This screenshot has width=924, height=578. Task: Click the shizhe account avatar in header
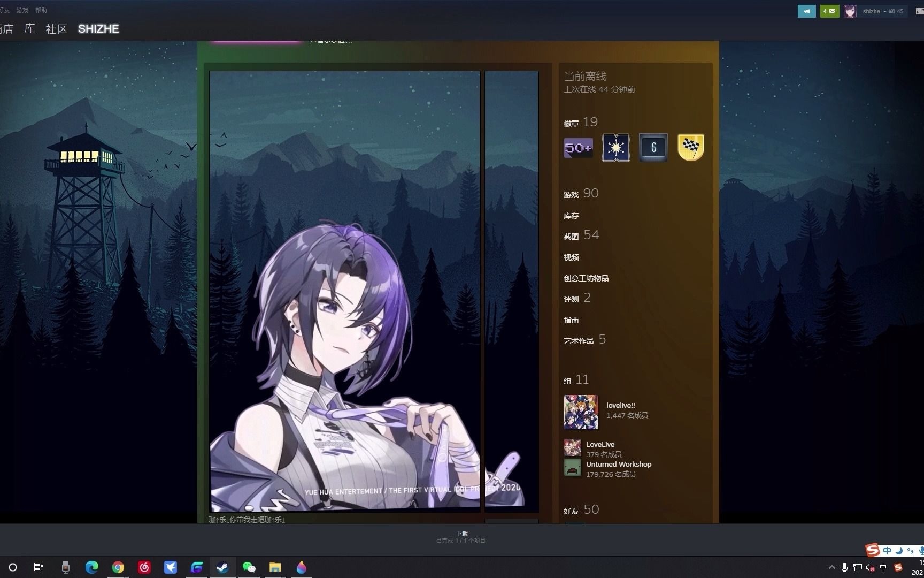850,11
